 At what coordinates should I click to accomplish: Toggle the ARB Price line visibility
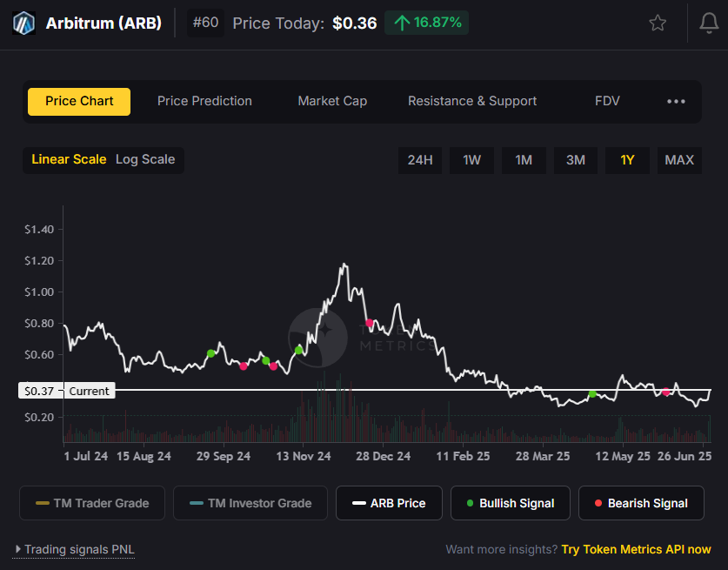[x=389, y=503]
